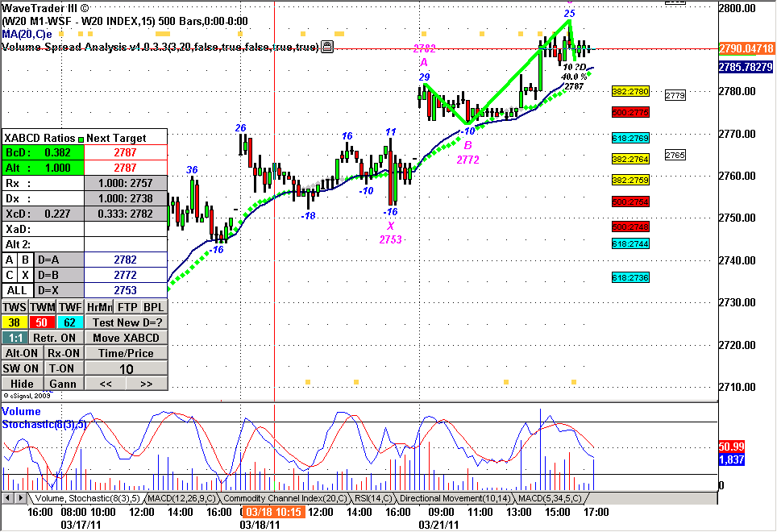Click the cyan 618:2769 Fibonacci label
Viewport: 777px width, 532px height.
[630, 138]
